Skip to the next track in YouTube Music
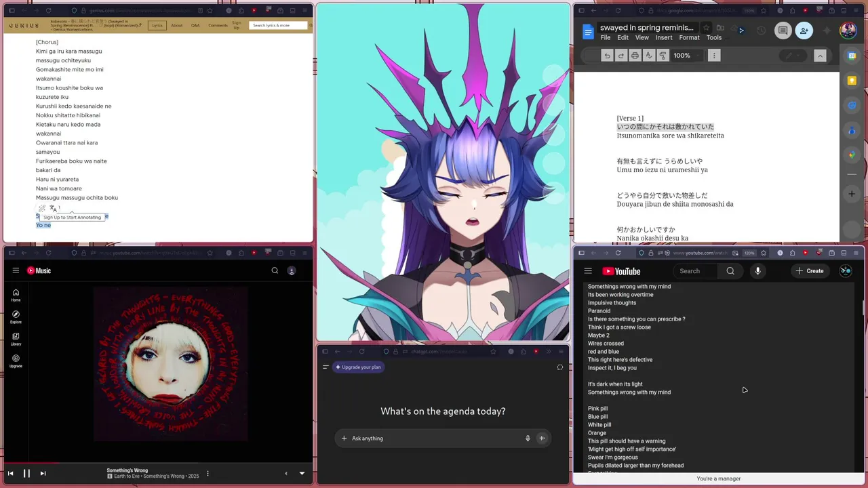 pos(43,473)
